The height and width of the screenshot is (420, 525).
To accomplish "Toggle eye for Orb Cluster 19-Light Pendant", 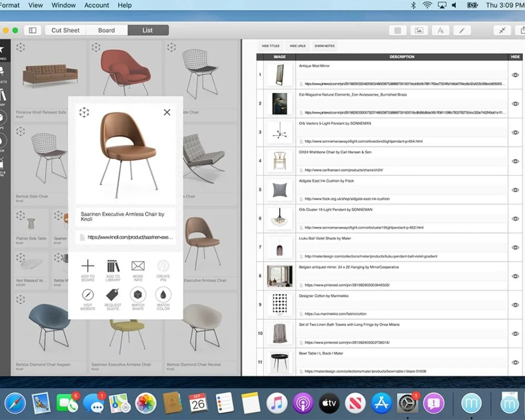I will [x=516, y=219].
